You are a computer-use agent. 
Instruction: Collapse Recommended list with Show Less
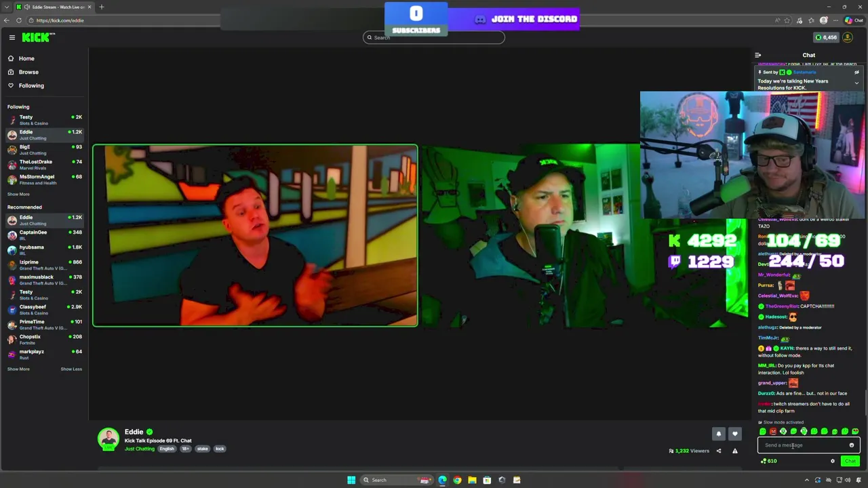click(x=71, y=369)
